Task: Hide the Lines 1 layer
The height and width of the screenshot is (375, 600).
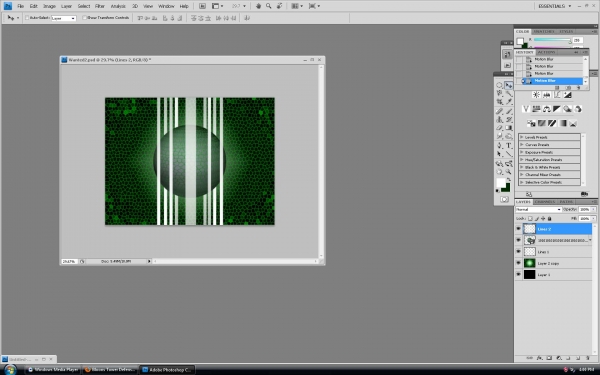Action: click(518, 252)
